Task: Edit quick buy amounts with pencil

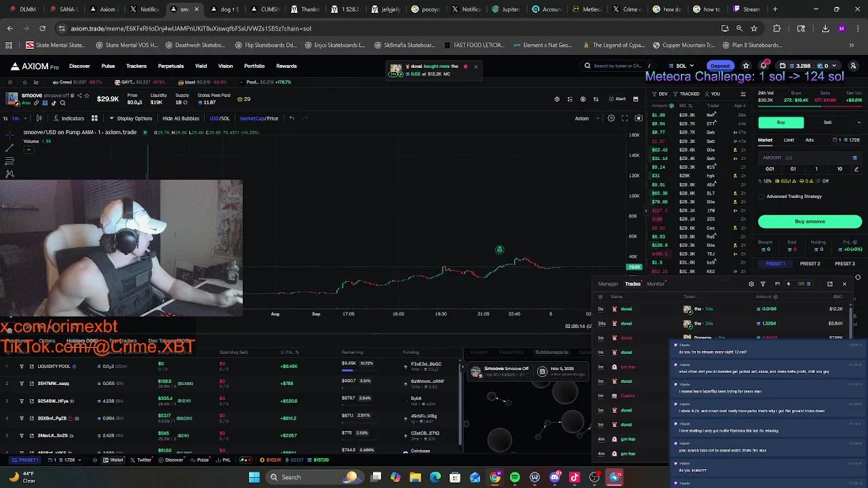Action: 856,169
